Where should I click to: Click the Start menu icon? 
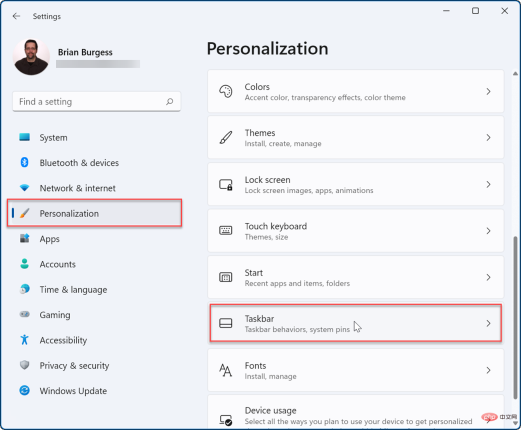[226, 277]
